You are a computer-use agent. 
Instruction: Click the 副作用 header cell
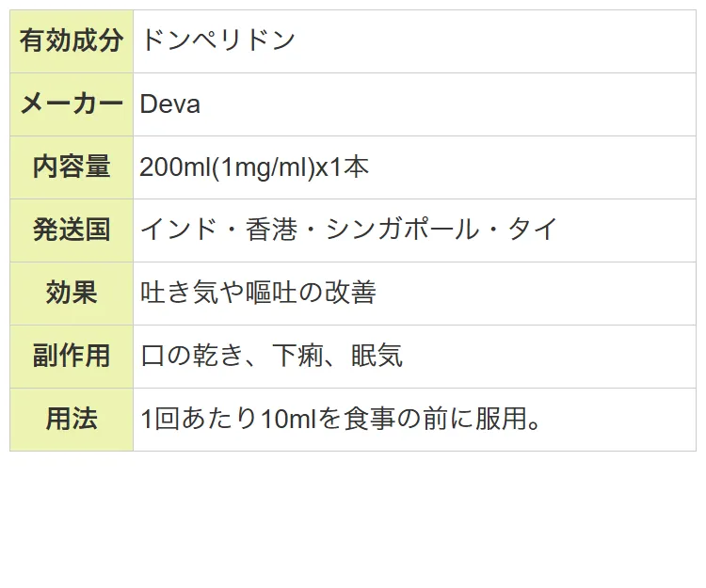(72, 357)
